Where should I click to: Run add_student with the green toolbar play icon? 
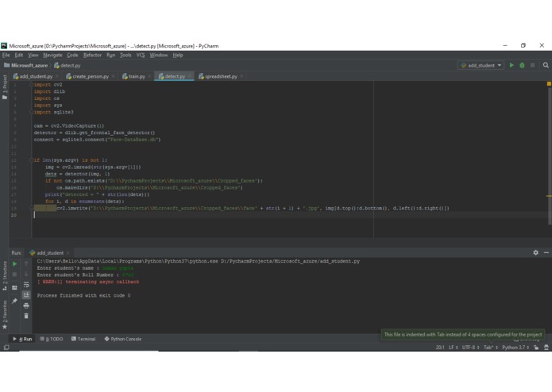point(511,65)
